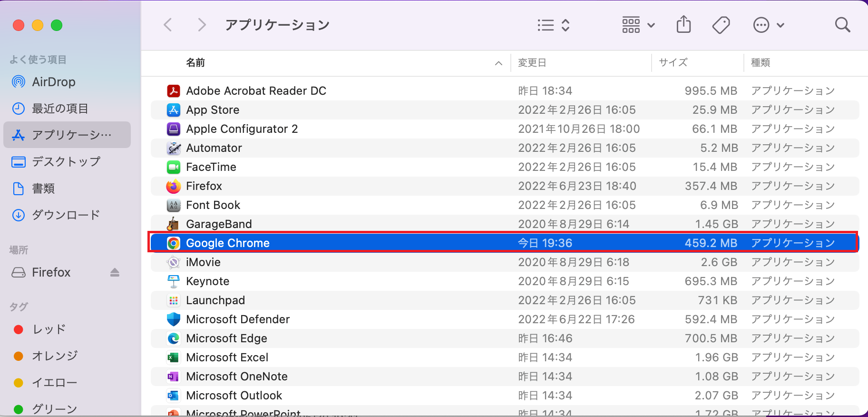The width and height of the screenshot is (868, 417).
Task: Select the Firefox app icon in list
Action: click(174, 186)
